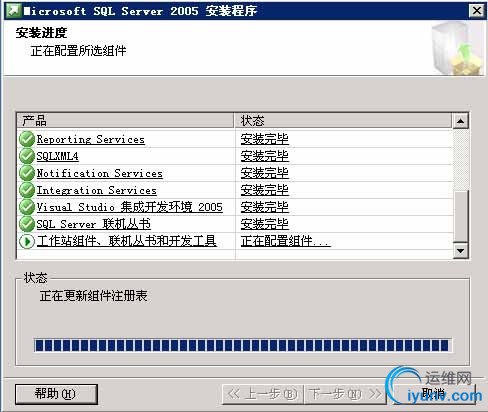Click the 状态 column header
Image resolution: width=488 pixels, height=412 pixels.
click(x=343, y=120)
